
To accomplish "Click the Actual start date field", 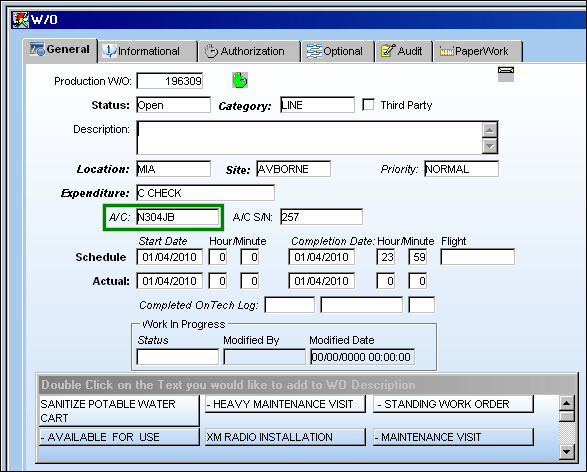I will pyautogui.click(x=170, y=281).
